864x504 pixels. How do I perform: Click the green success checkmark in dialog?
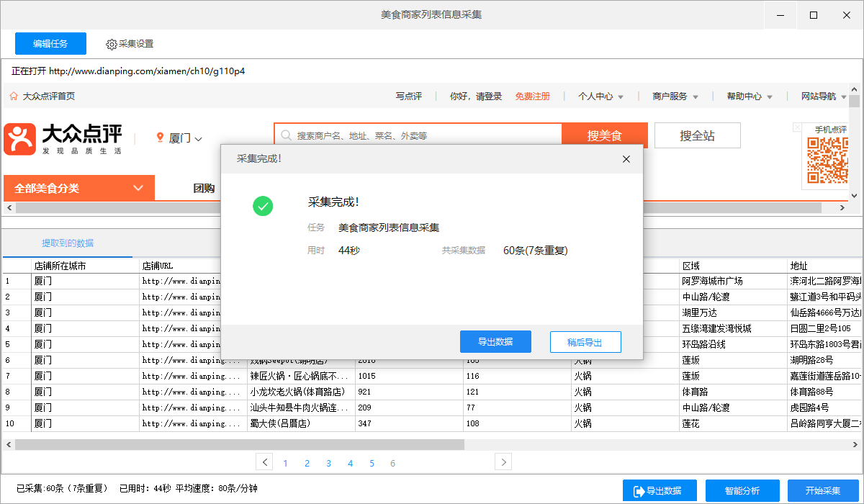click(263, 206)
